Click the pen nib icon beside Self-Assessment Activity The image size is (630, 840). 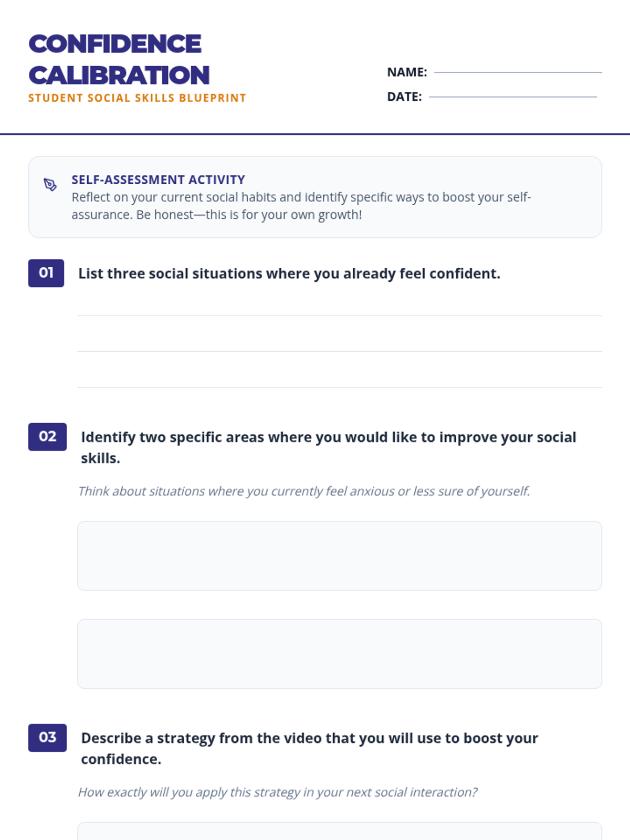click(x=50, y=185)
